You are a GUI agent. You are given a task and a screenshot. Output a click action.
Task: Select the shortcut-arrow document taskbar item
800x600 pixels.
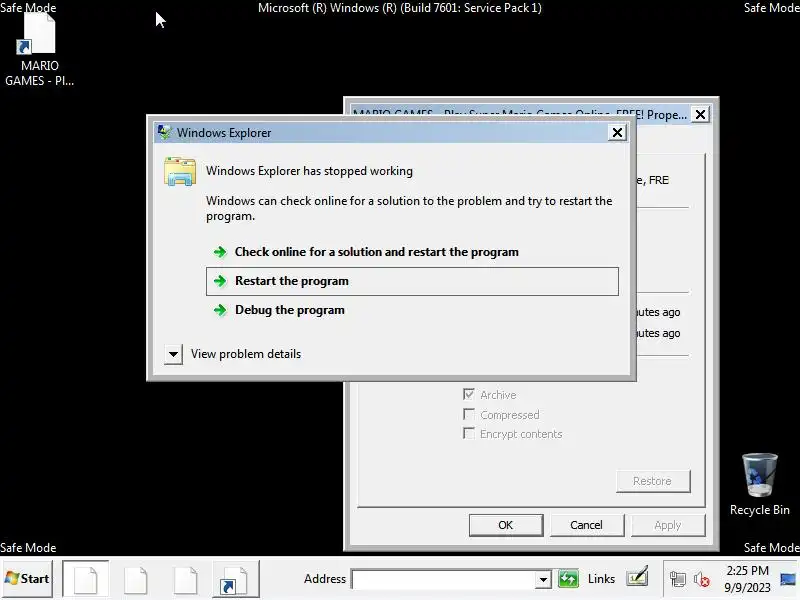coord(235,579)
